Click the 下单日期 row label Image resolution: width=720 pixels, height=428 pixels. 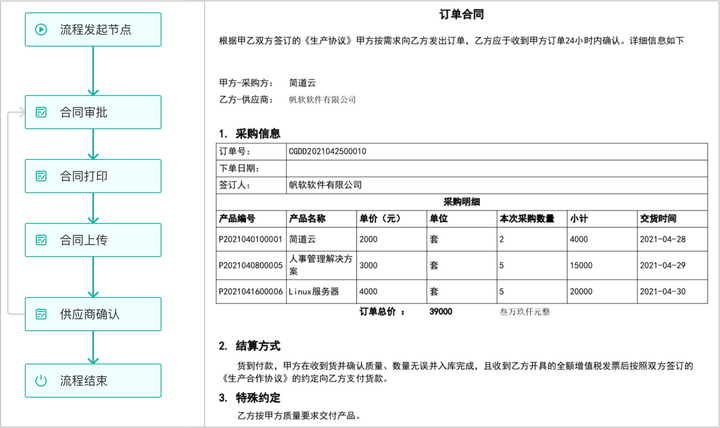[239, 169]
